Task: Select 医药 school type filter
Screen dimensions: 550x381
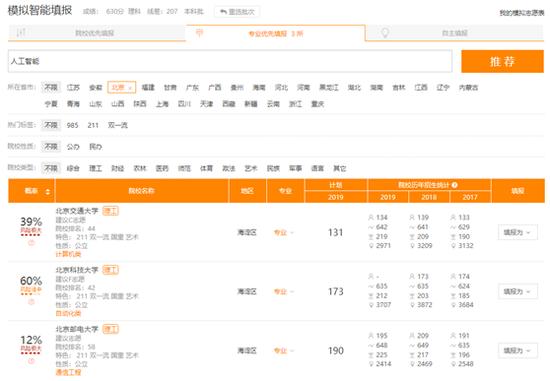Action: coord(162,168)
